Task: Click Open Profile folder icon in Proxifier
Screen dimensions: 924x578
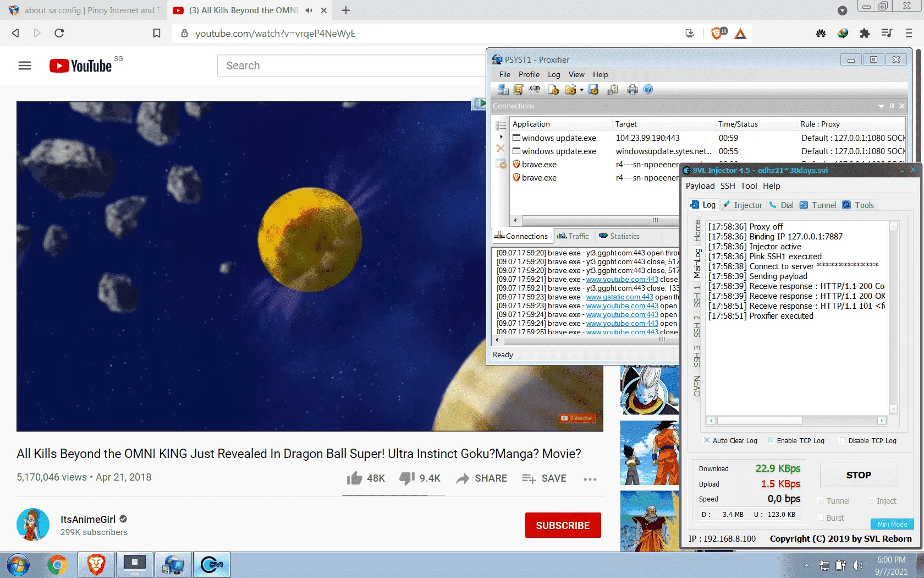Action: tap(570, 89)
